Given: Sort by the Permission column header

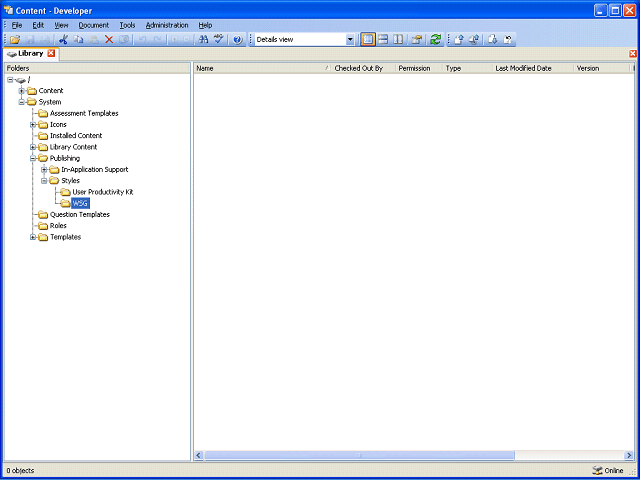Looking at the screenshot, I should (x=419, y=68).
